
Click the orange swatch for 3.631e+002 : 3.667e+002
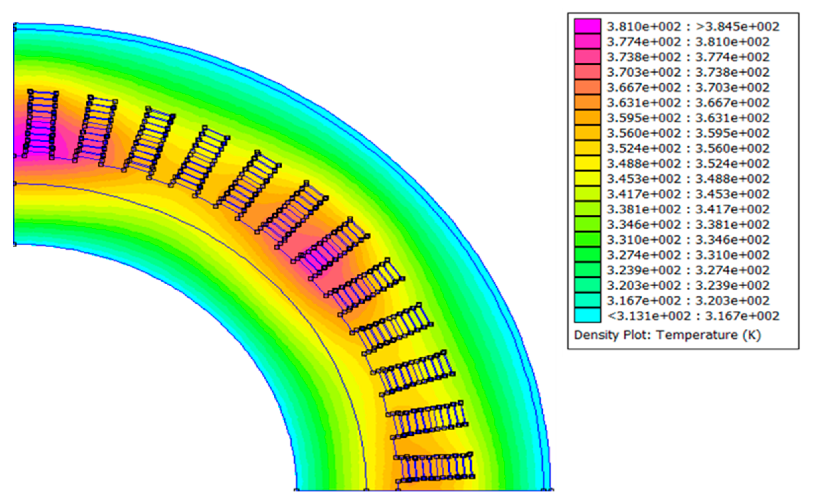click(587, 102)
